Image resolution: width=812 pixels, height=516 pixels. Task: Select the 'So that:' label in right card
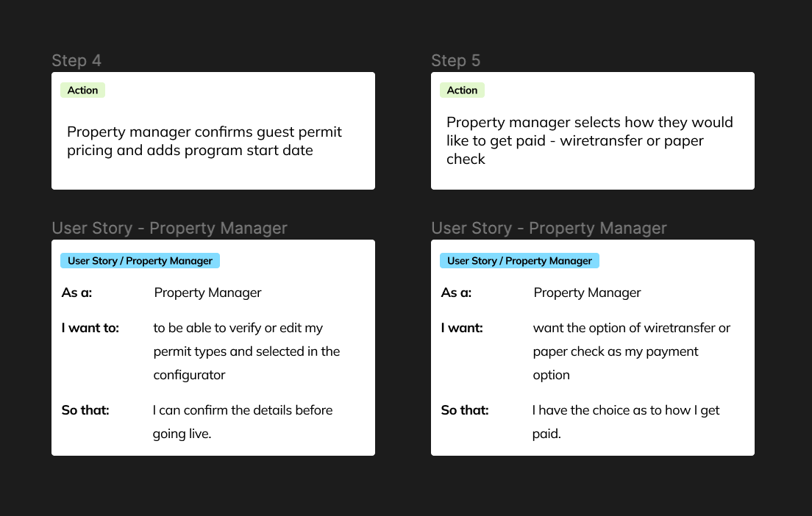pos(465,410)
